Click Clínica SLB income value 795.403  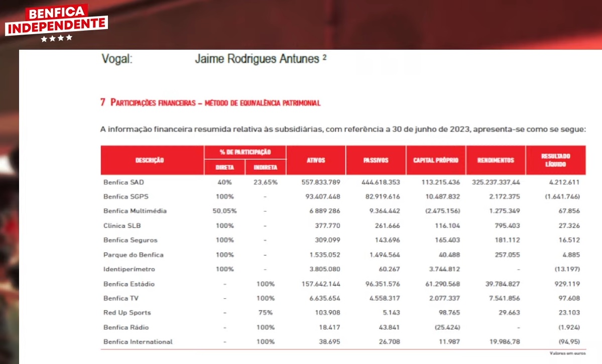[507, 226]
